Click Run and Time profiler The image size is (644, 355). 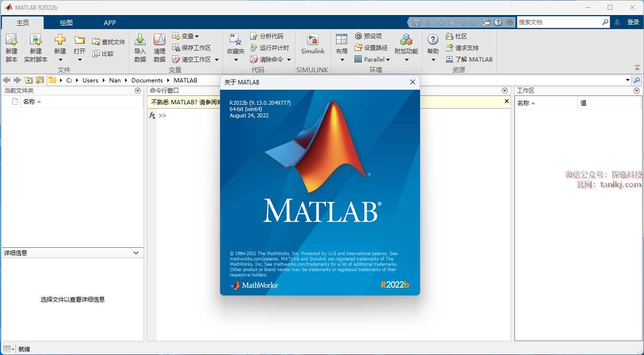270,48
